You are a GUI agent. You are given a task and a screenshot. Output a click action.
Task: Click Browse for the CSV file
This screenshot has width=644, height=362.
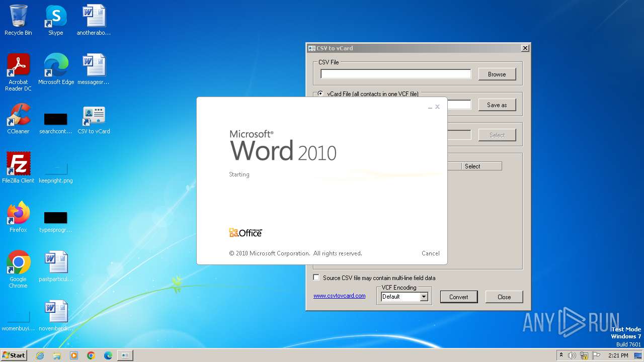pyautogui.click(x=497, y=74)
